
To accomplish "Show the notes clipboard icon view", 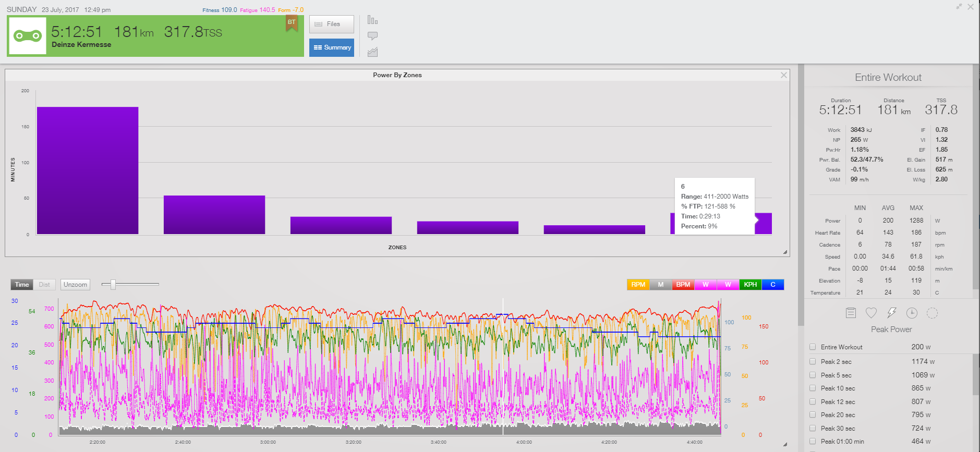I will 851,313.
